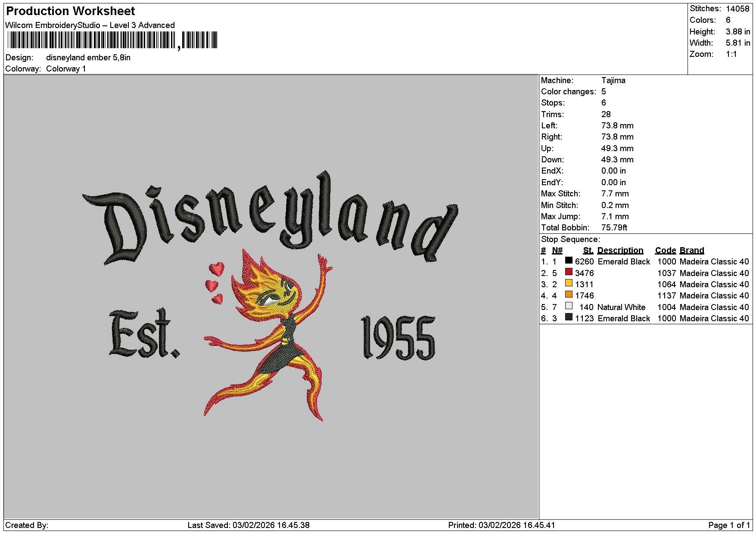Click the Right value 73.8 mm
Viewport: 756px width, 534px height.
coord(617,137)
